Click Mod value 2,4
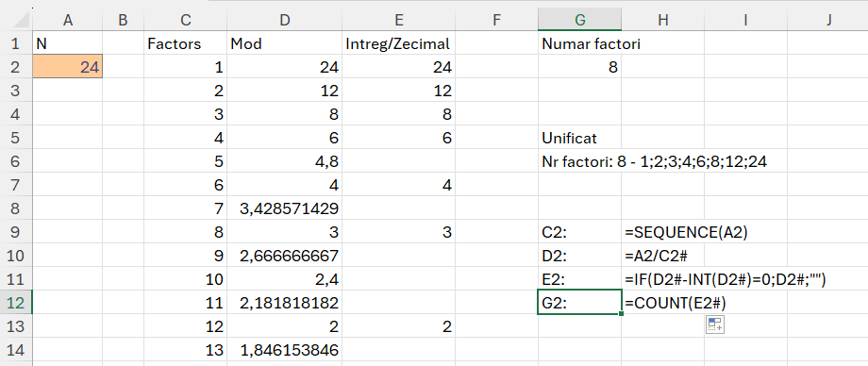Screen dimensions: 868x366 click(x=285, y=278)
